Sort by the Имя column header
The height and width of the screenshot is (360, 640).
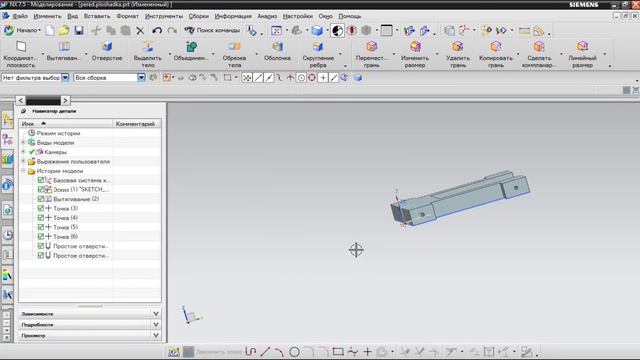coord(66,123)
